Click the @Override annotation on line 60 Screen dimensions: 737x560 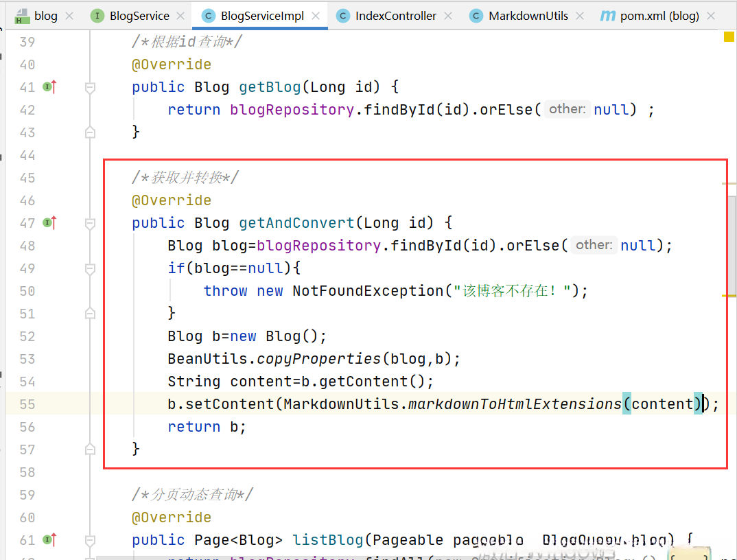coord(172,517)
